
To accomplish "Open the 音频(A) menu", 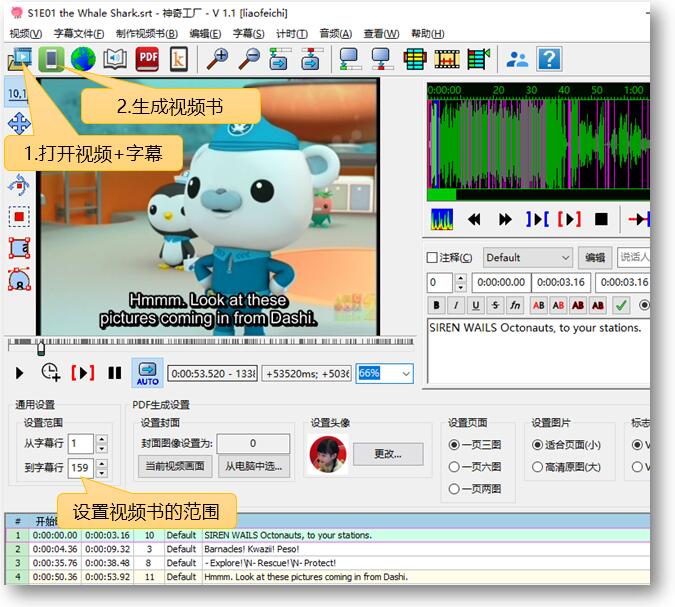I will coord(336,34).
